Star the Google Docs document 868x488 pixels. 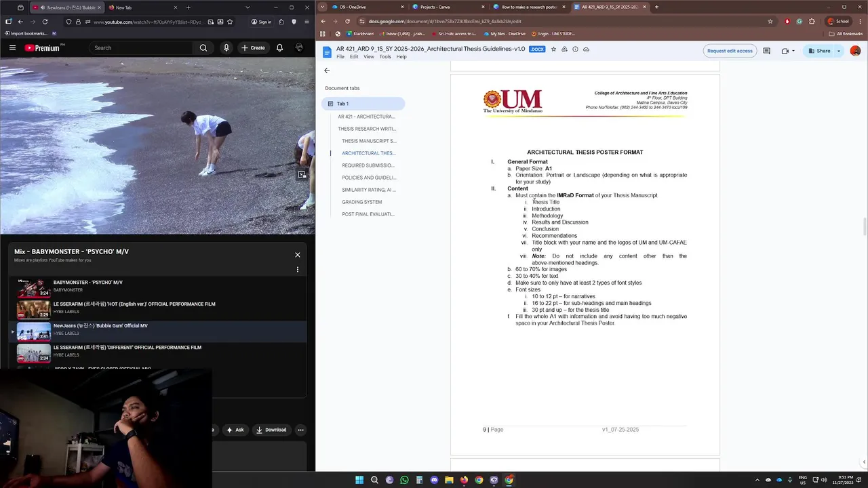tap(554, 49)
